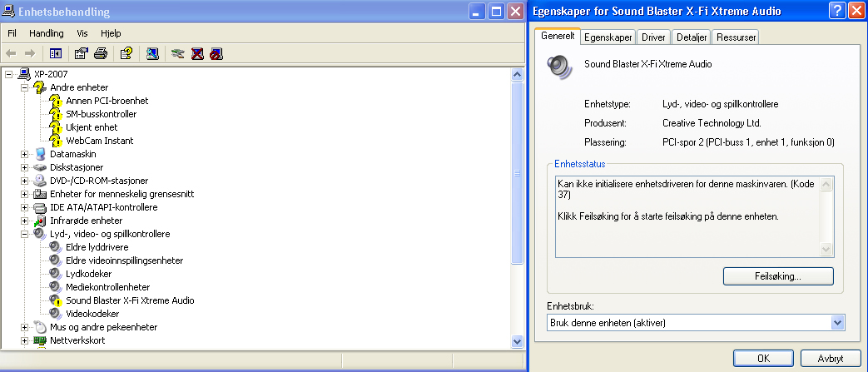
Task: Click Enhetsstatus text box scroll-up arrow
Action: coord(826,185)
